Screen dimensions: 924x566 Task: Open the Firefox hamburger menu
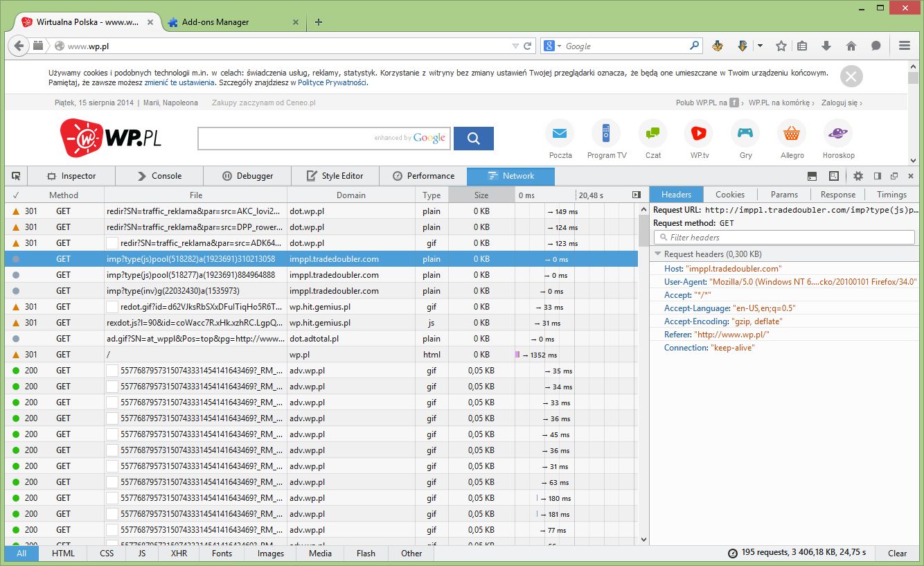904,46
